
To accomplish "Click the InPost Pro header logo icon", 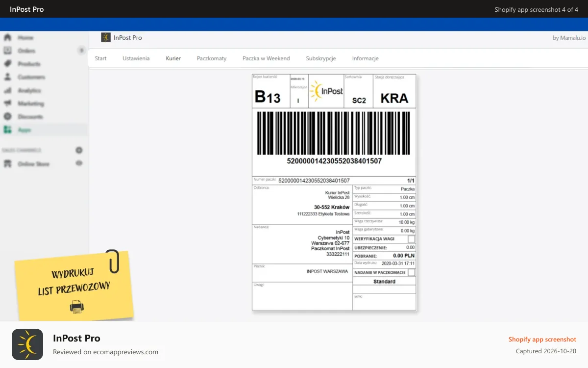I will coord(106,37).
